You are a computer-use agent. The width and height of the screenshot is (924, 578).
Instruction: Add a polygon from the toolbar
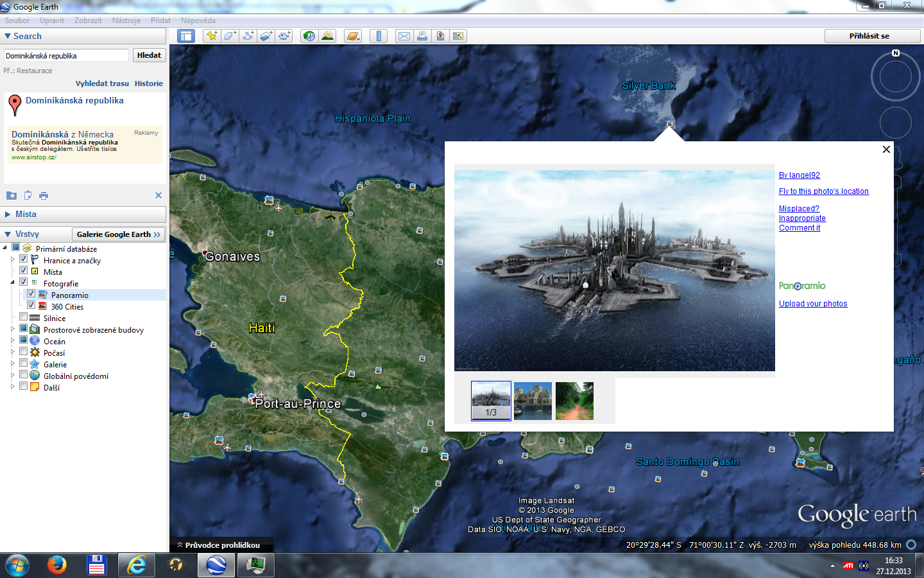click(x=230, y=36)
